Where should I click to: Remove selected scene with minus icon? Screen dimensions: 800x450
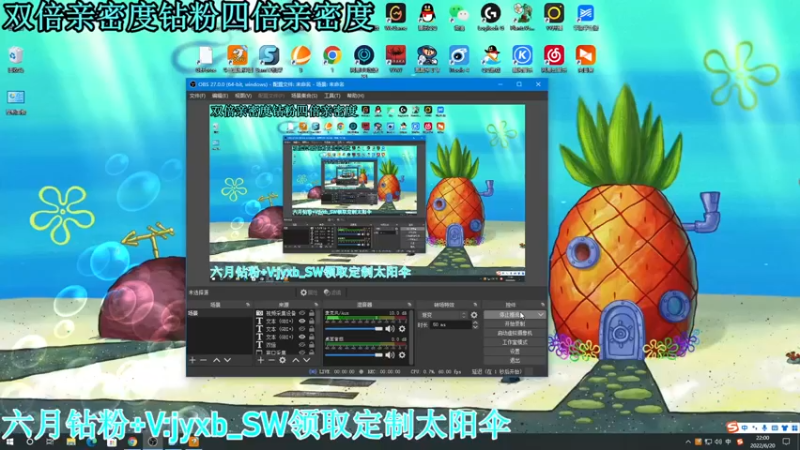[x=204, y=360]
